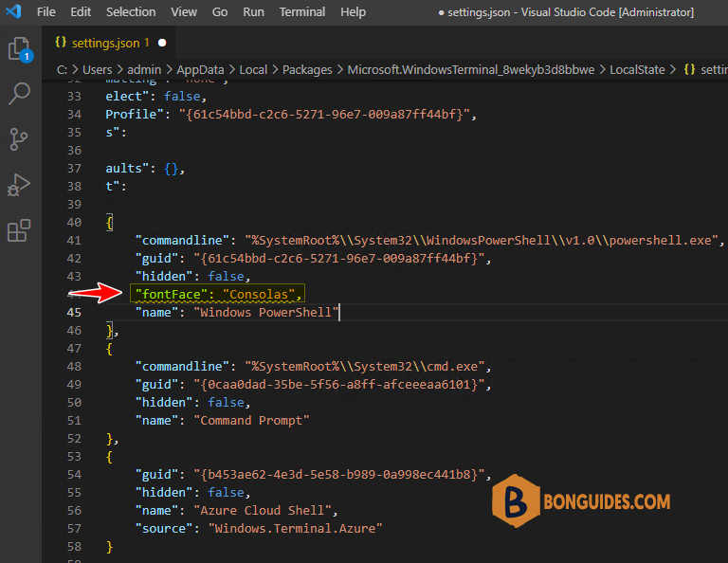The height and width of the screenshot is (563, 728).
Task: Click the "Windows PowerShell" name value
Action: 266,313
